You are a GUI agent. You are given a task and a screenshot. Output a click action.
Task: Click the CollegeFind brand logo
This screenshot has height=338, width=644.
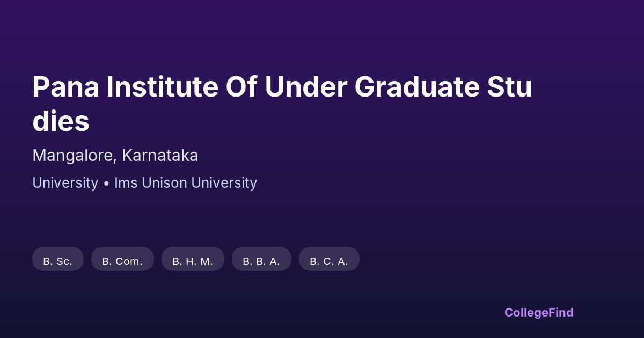click(539, 312)
